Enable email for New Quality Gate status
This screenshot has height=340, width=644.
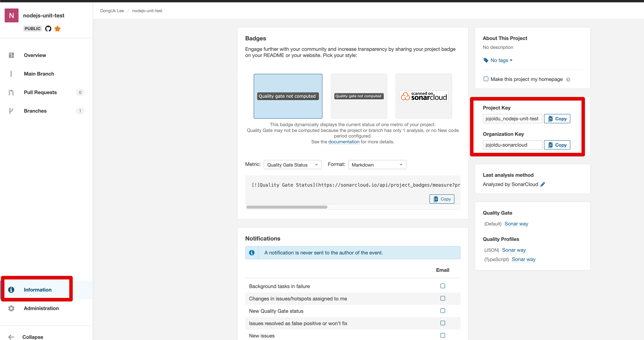point(443,311)
